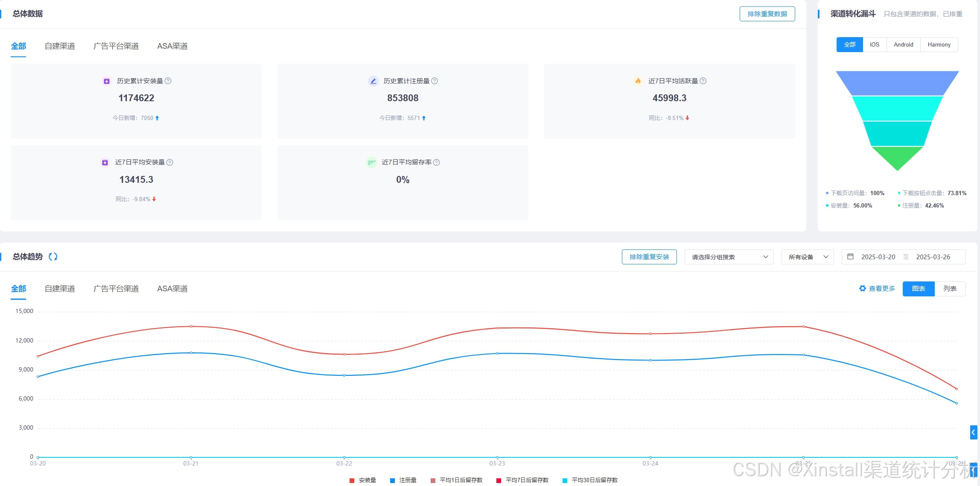The width and height of the screenshot is (980, 486).
Task: Click the 排除重复安装 button
Action: click(x=649, y=257)
